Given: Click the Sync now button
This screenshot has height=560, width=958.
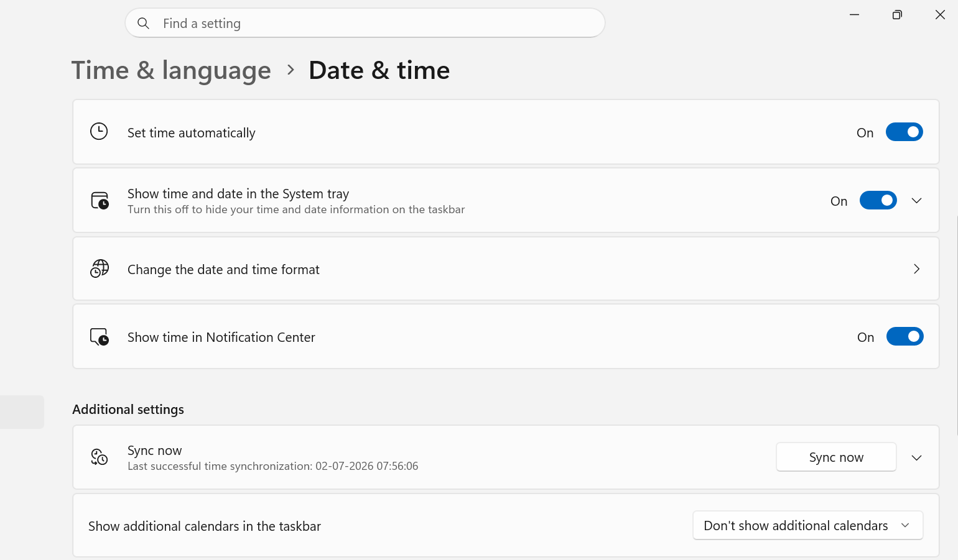Looking at the screenshot, I should (836, 457).
